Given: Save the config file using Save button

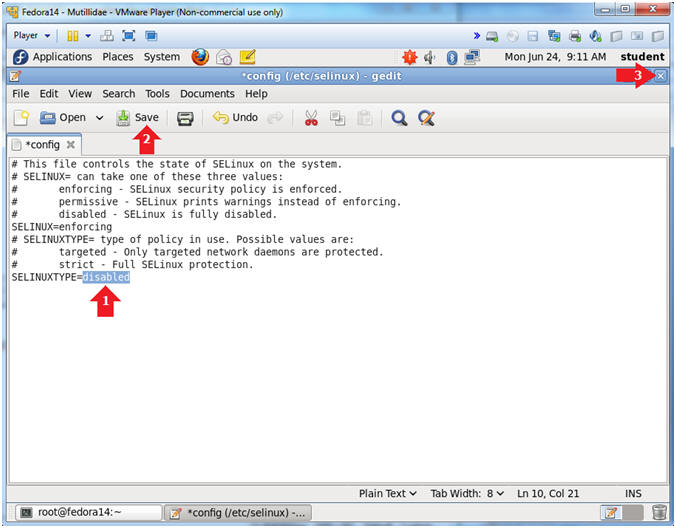Looking at the screenshot, I should pyautogui.click(x=138, y=117).
